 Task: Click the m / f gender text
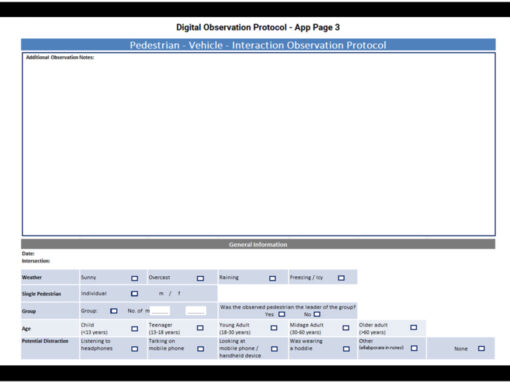170,293
